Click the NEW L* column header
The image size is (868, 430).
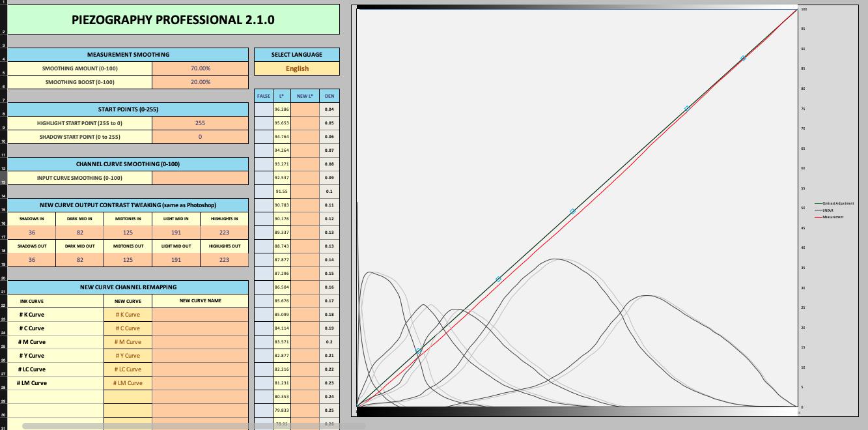[305, 96]
